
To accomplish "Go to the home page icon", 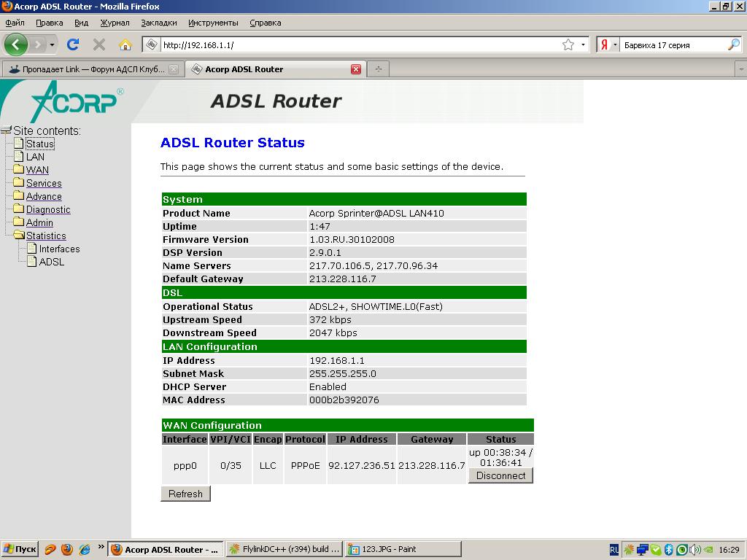I will [125, 44].
